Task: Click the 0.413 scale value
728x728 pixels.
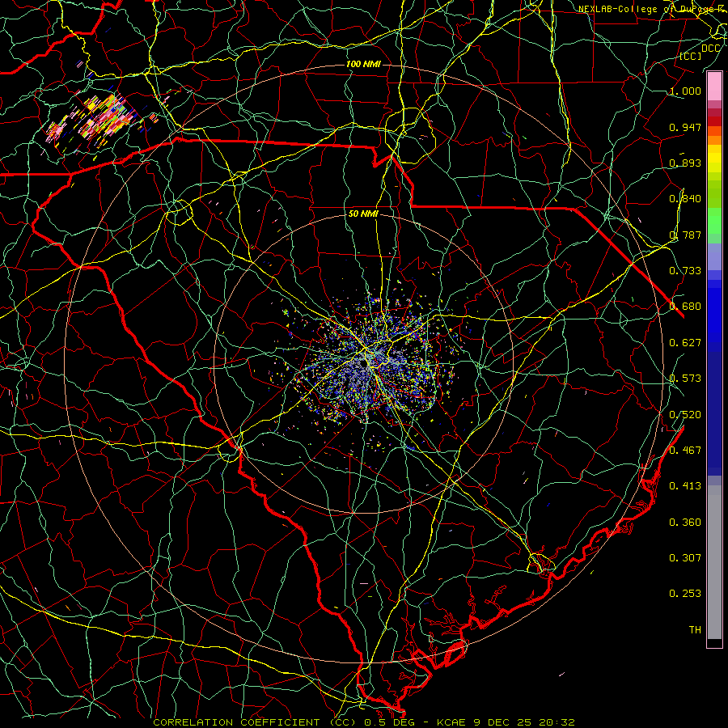Action: pos(685,486)
